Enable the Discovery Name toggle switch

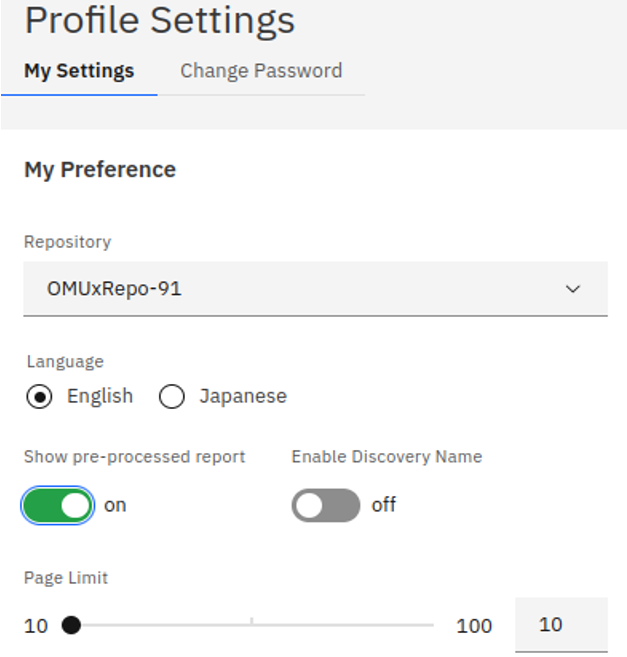[325, 506]
